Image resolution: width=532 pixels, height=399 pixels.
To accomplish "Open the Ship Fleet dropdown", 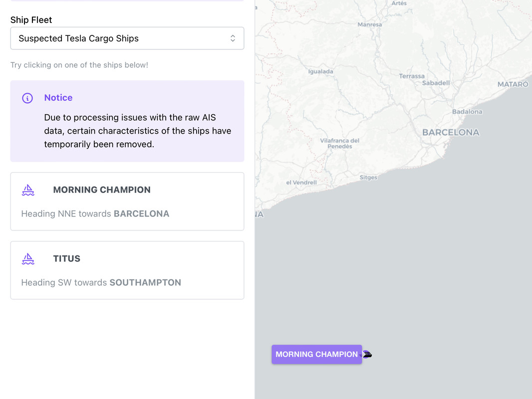I will (127, 38).
